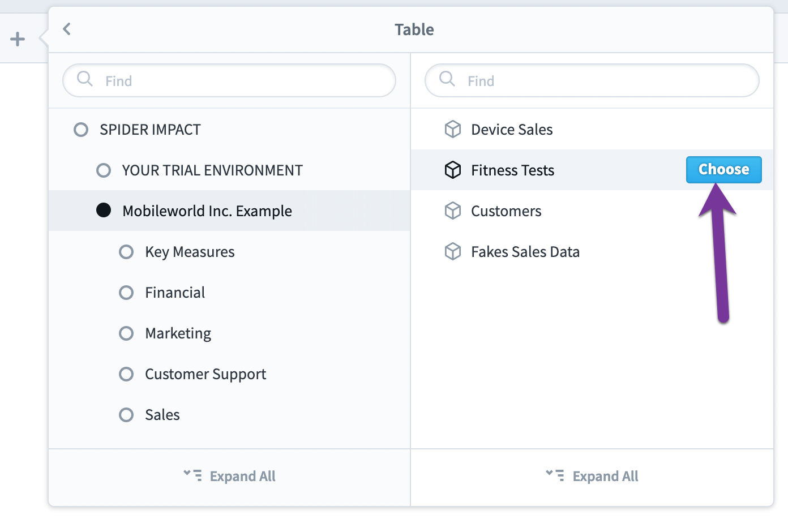Click the Device Sales cube icon
This screenshot has width=788, height=532.
tap(453, 129)
